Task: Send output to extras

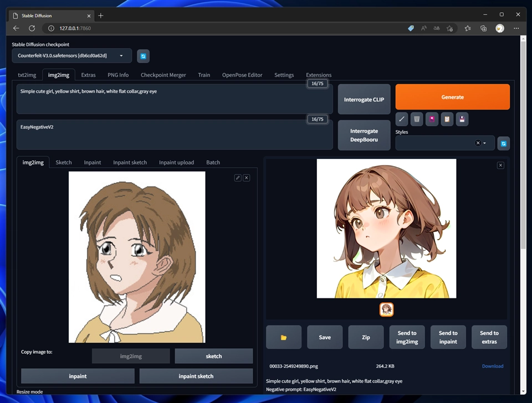Action: pos(489,337)
